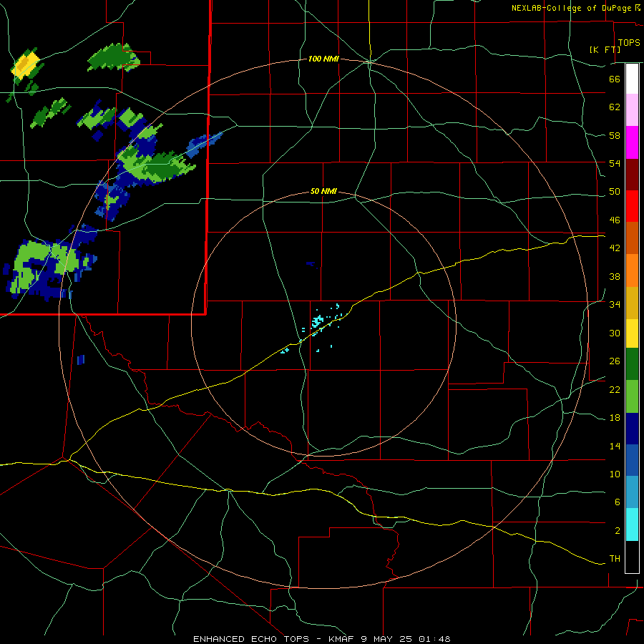Click the cyan echo cluster near radar center
Viewport: 644px width, 644px height.
pyautogui.click(x=318, y=321)
